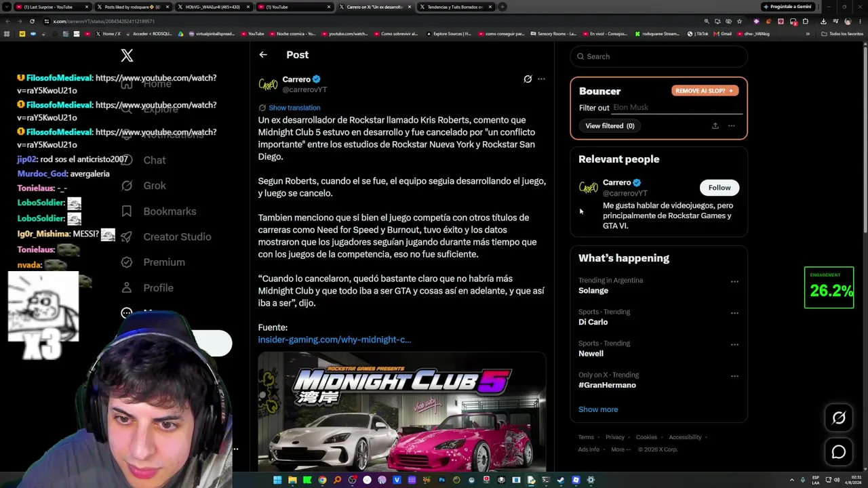Open the Solange trending topic
The width and height of the screenshot is (868, 488).
point(593,291)
